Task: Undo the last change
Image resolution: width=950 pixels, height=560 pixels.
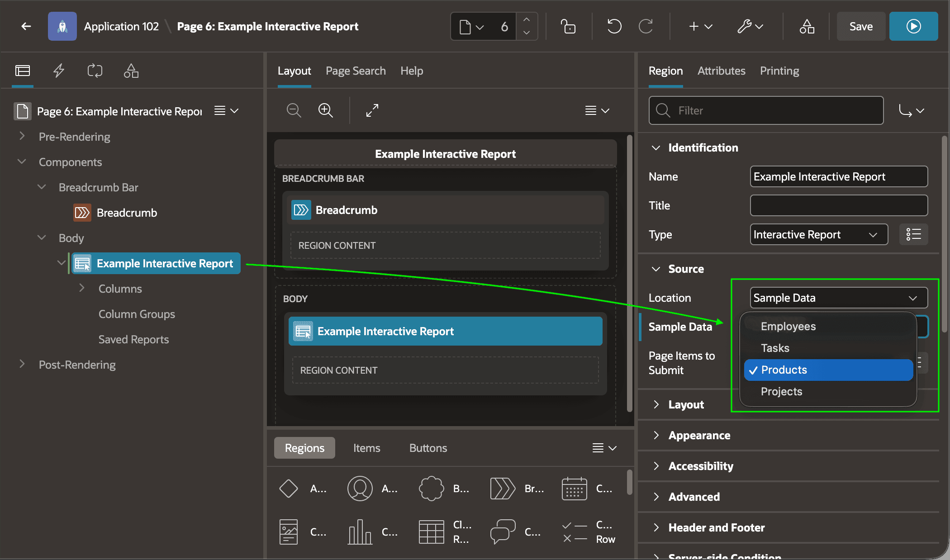Action: tap(614, 26)
